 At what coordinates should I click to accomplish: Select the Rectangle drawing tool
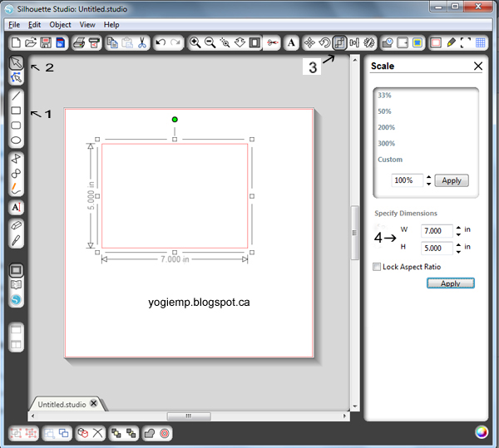16,111
